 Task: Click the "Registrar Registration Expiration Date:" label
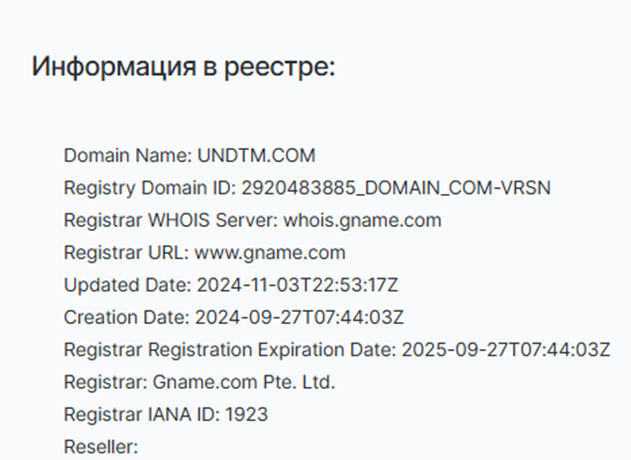point(230,349)
